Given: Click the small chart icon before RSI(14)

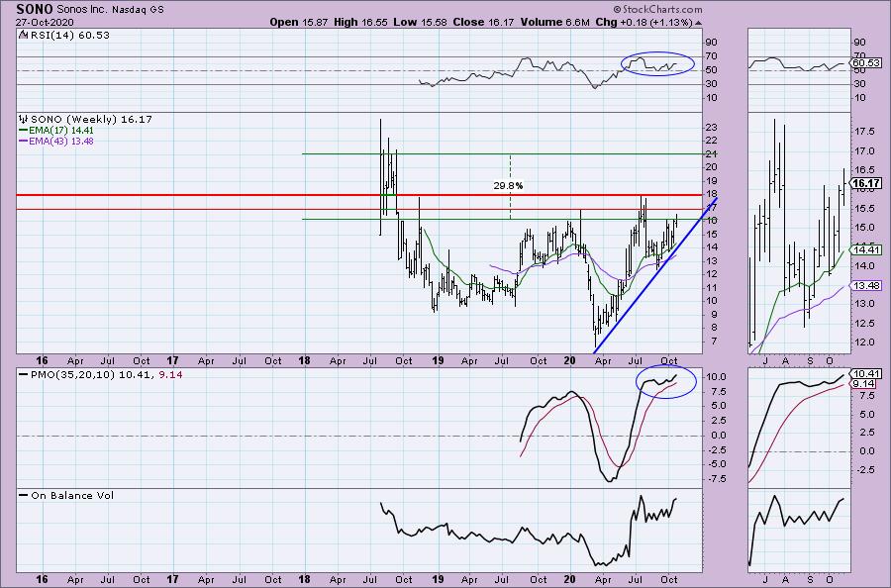Looking at the screenshot, I should pyautogui.click(x=23, y=35).
